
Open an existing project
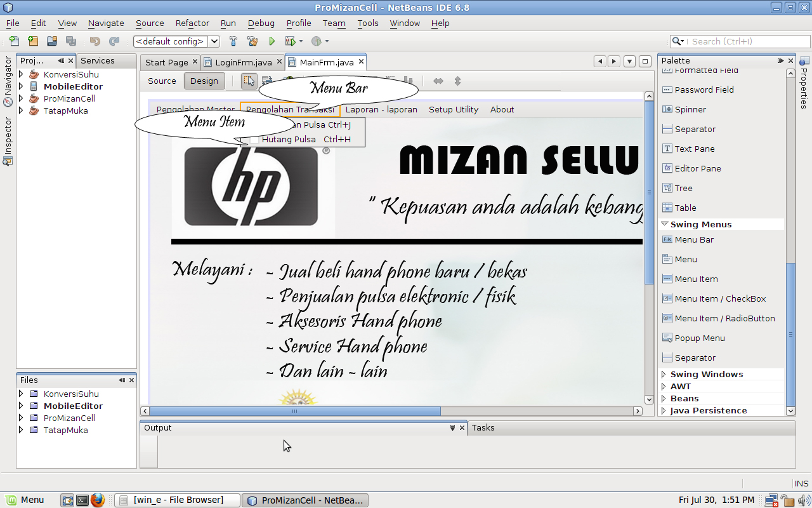51,41
